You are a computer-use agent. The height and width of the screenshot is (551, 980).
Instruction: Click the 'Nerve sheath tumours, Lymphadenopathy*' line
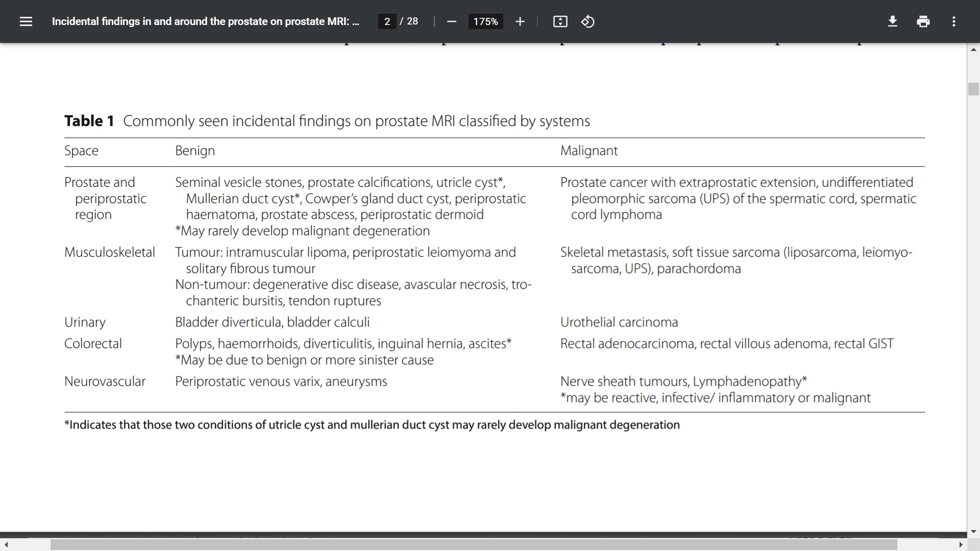pos(683,381)
